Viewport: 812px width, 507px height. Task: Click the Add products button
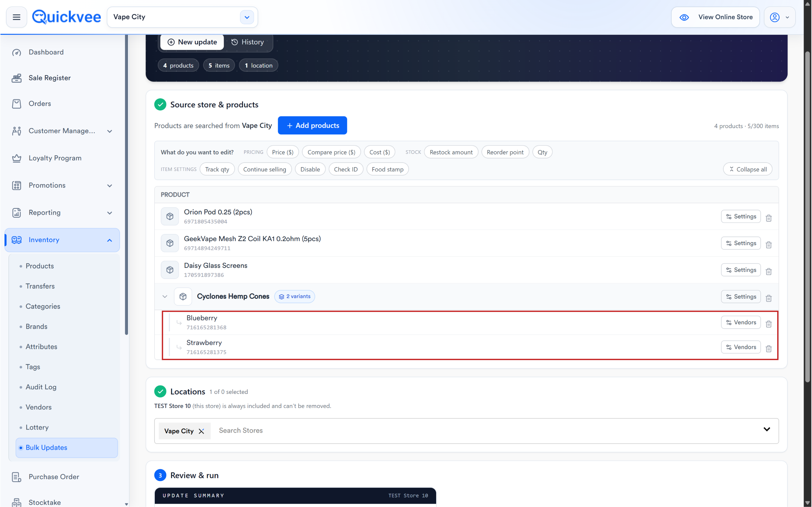pos(312,125)
